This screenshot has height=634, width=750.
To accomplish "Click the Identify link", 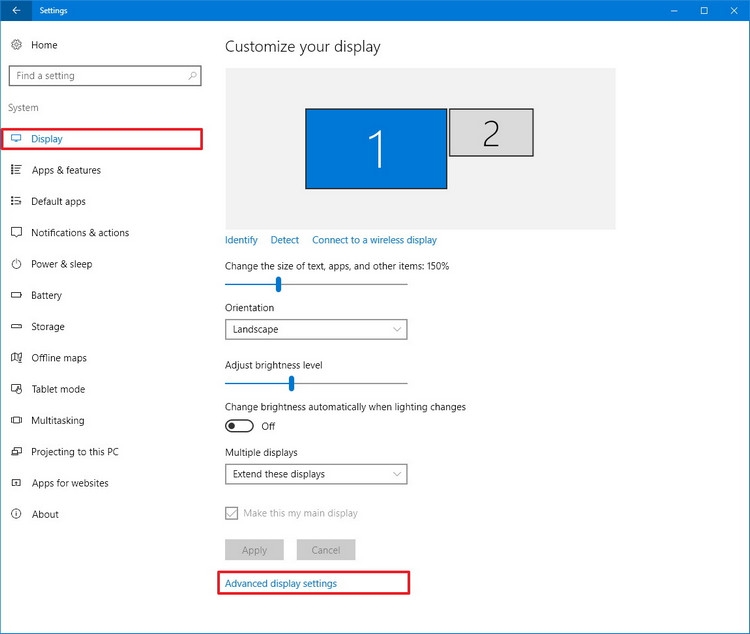I will (241, 240).
